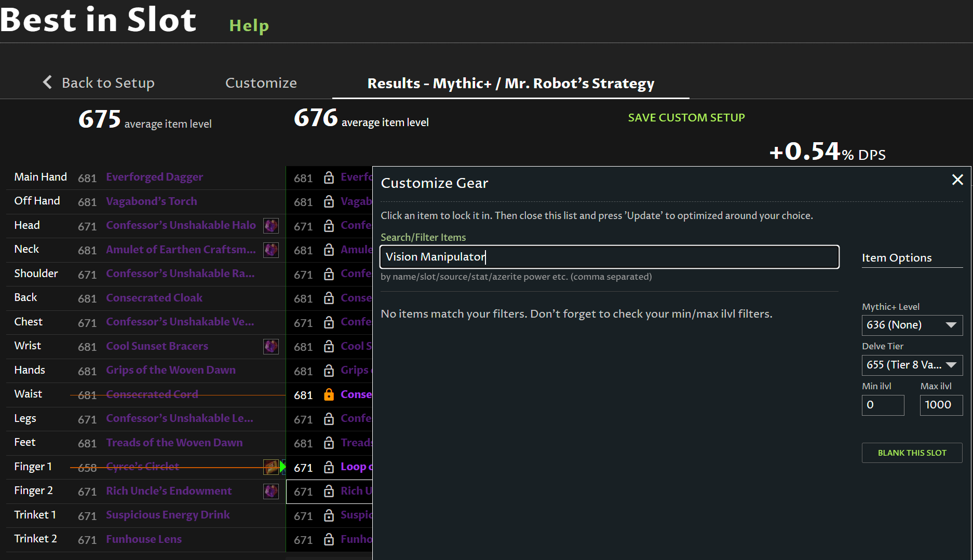Toggle the lock on Trinket 2 result
The image size is (973, 560).
[329, 540]
